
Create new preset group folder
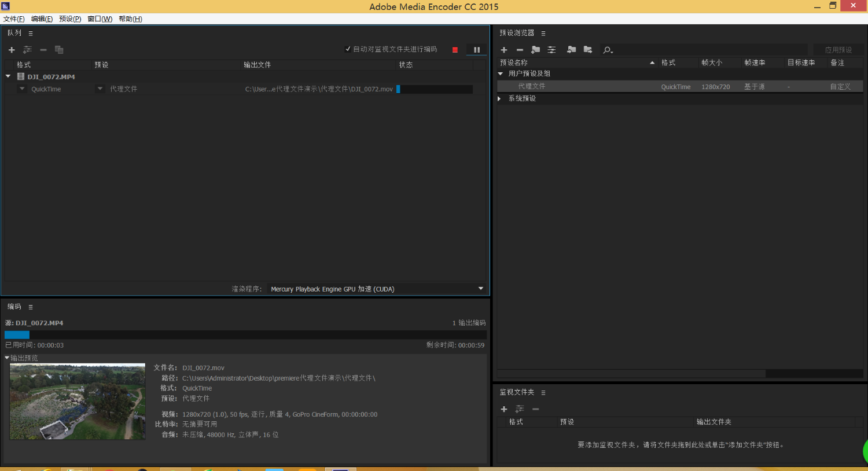coord(536,50)
